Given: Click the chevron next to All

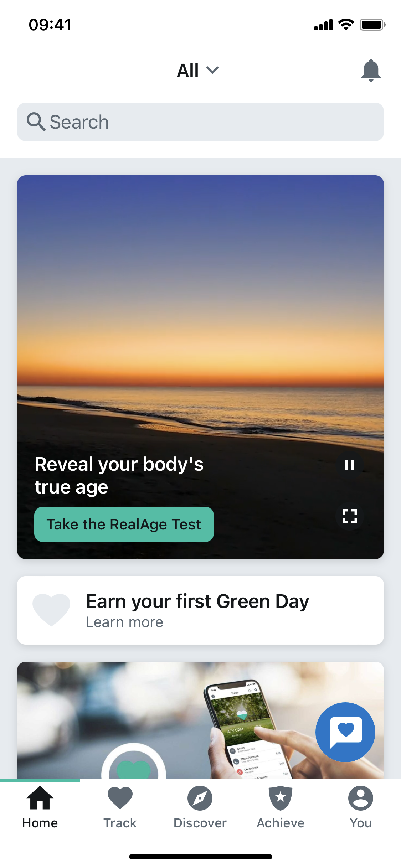Looking at the screenshot, I should pyautogui.click(x=213, y=70).
